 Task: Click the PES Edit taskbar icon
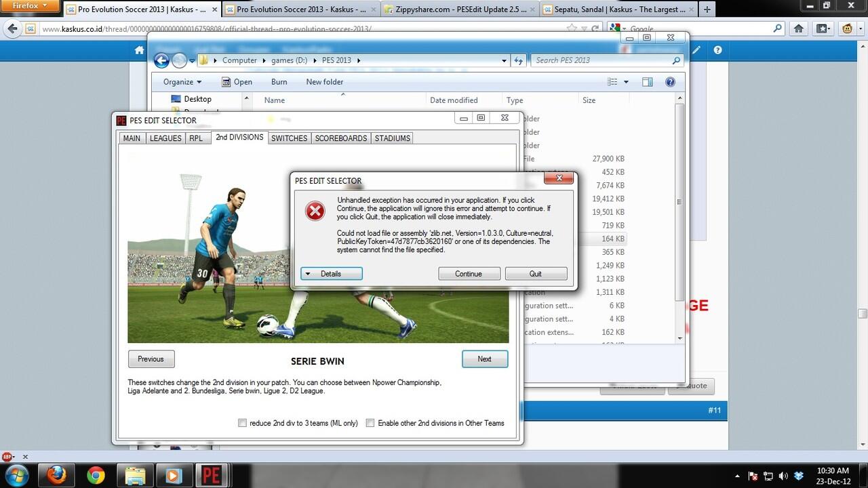pyautogui.click(x=212, y=475)
